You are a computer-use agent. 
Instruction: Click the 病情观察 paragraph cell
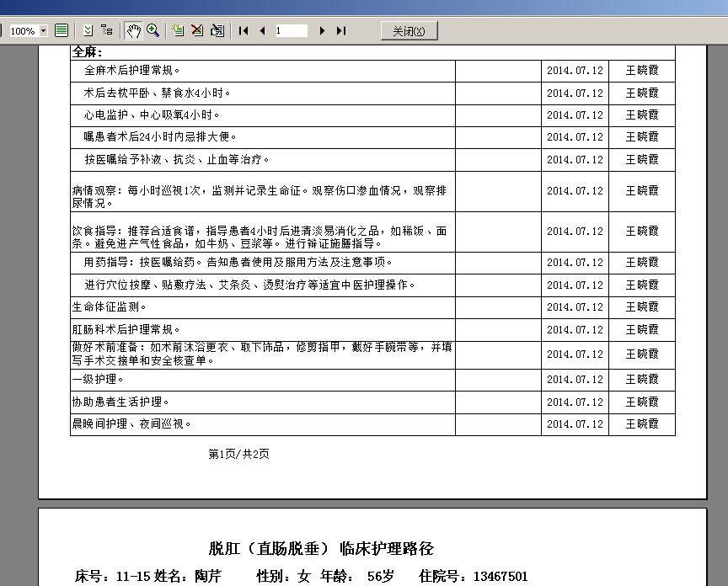click(263, 192)
